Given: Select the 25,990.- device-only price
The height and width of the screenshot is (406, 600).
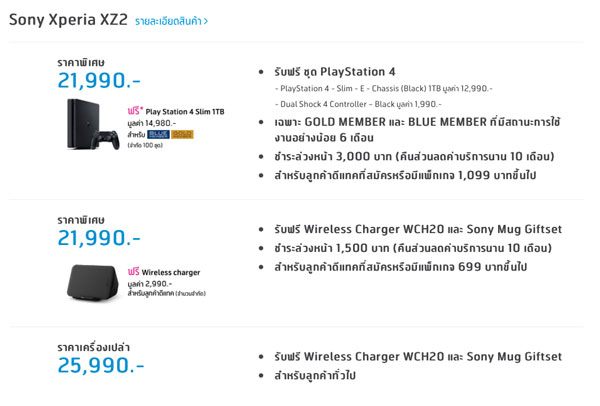Looking at the screenshot, I should click(101, 365).
